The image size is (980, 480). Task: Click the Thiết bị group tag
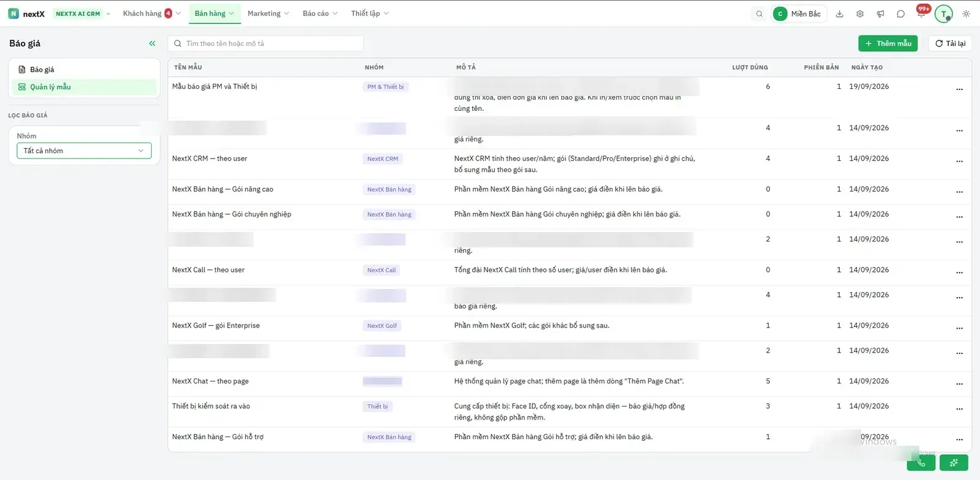378,407
